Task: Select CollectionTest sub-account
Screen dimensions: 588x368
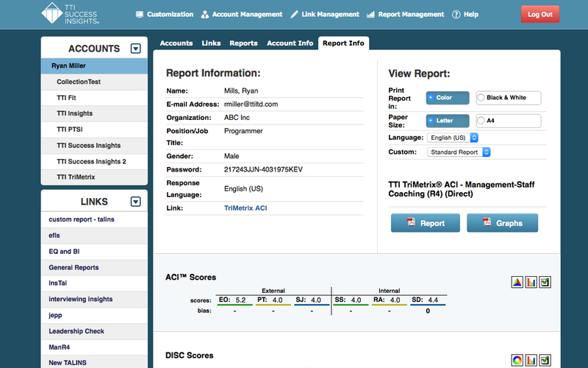Action: (x=94, y=82)
